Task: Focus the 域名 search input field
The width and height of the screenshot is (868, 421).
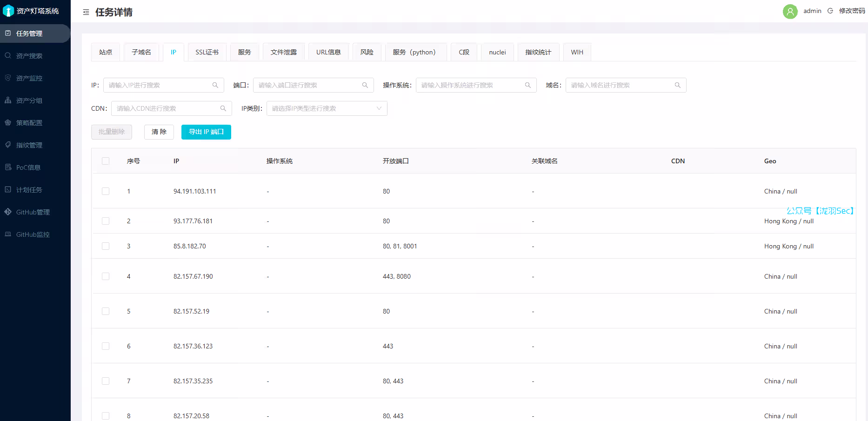Action: pyautogui.click(x=621, y=85)
